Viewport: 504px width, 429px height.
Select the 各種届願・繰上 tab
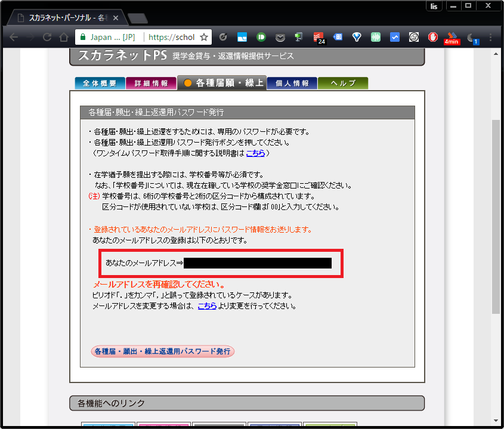[222, 83]
